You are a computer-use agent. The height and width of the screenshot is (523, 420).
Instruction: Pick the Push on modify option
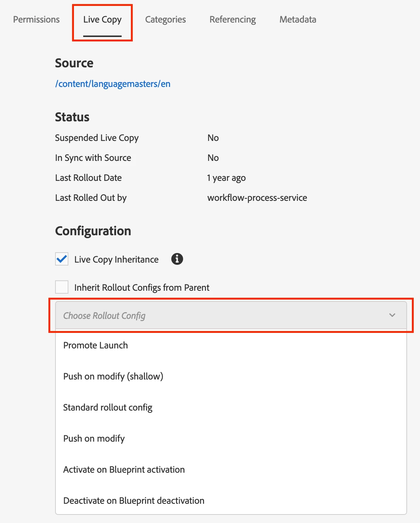tap(94, 438)
